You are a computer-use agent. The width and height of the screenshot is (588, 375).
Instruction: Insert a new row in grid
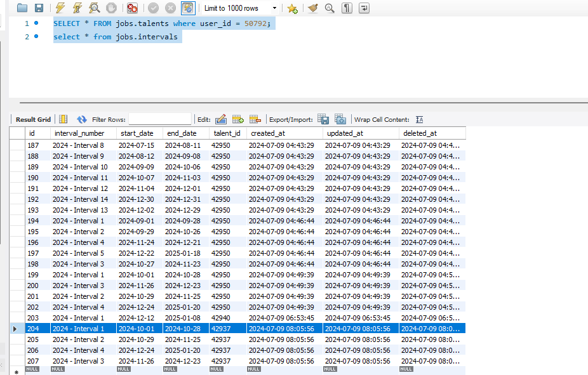coord(238,119)
